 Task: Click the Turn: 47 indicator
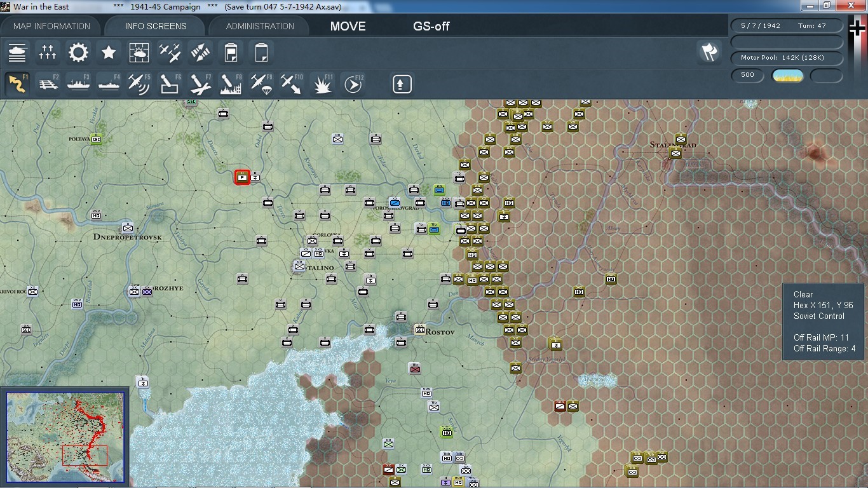pyautogui.click(x=812, y=26)
